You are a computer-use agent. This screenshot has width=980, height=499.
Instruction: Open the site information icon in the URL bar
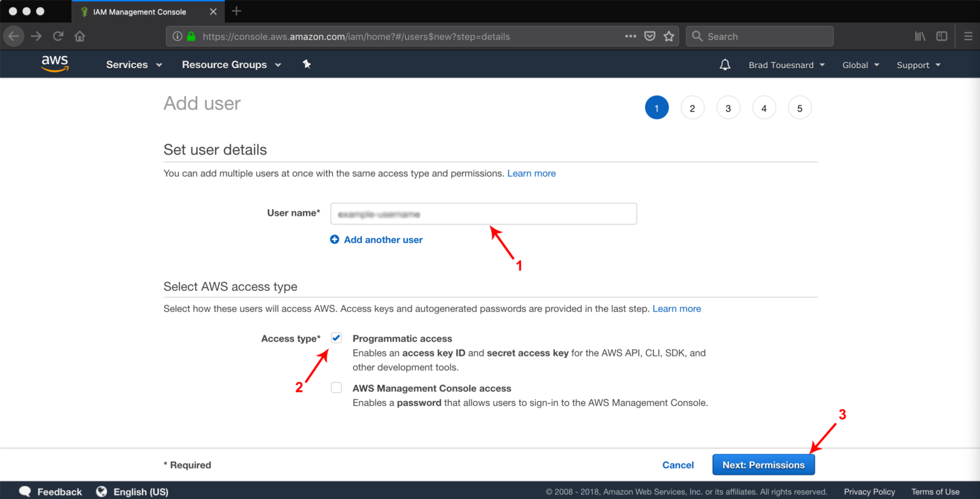click(x=178, y=36)
